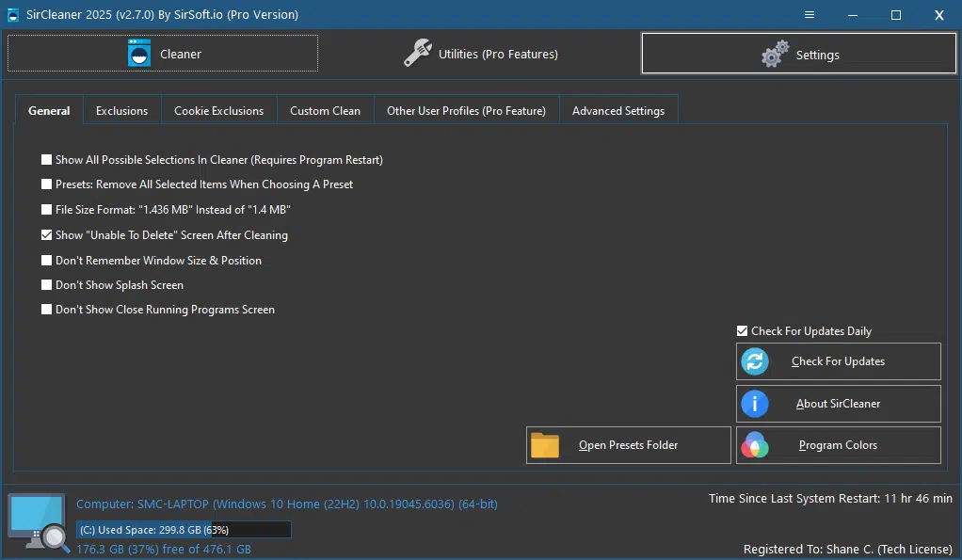
Task: Check Don't Show Close Running Programs Screen
Action: [47, 310]
